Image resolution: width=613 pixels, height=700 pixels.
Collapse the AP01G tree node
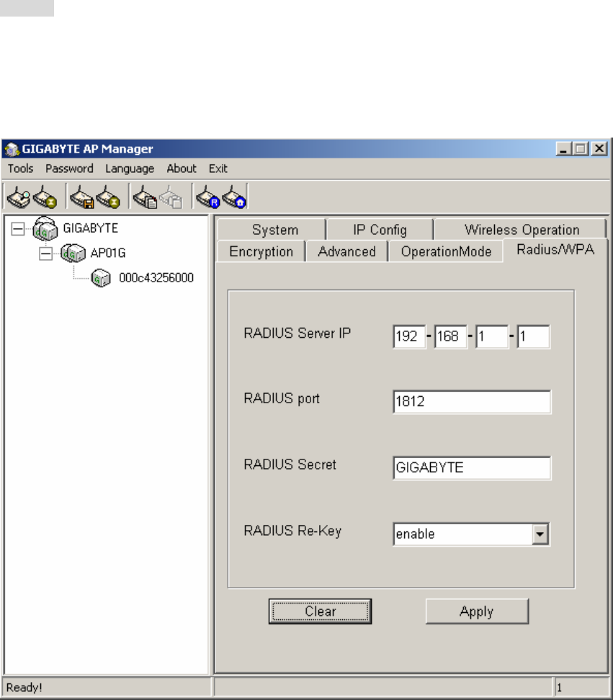(45, 253)
